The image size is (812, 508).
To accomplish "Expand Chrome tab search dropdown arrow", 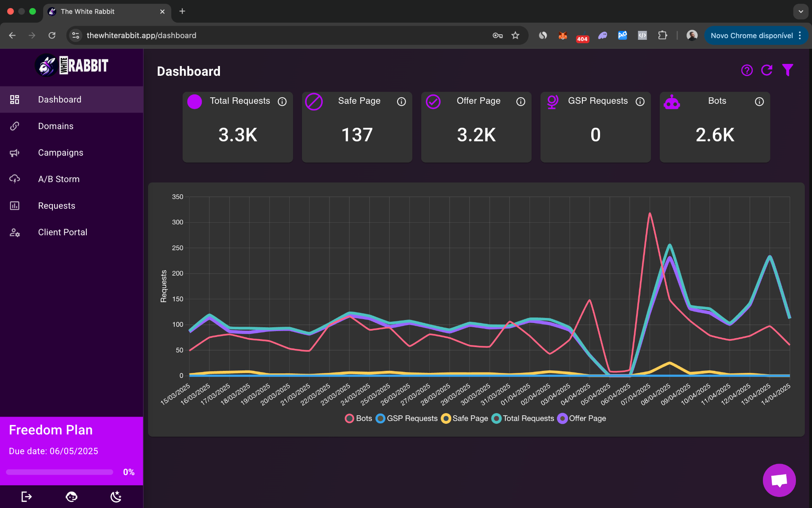I will pyautogui.click(x=800, y=11).
